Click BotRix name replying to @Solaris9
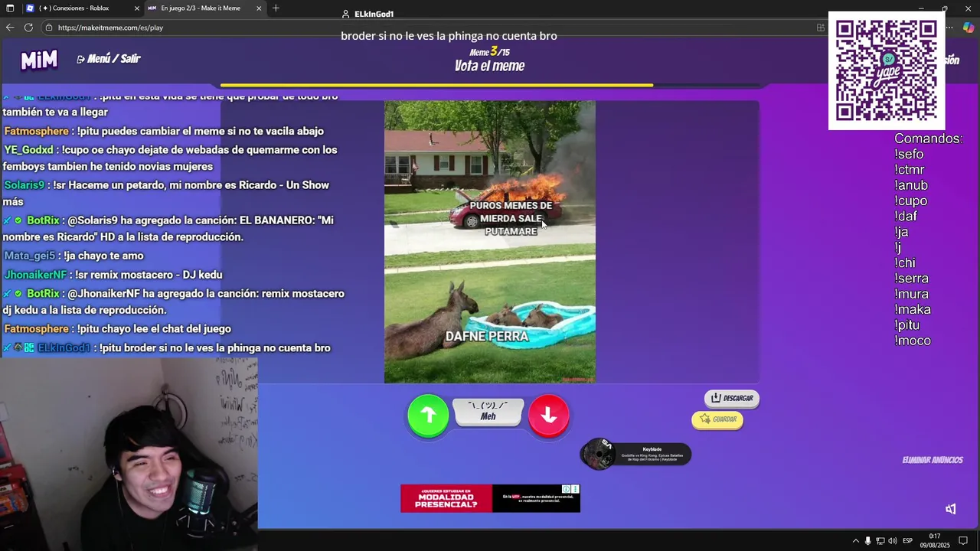 (43, 220)
